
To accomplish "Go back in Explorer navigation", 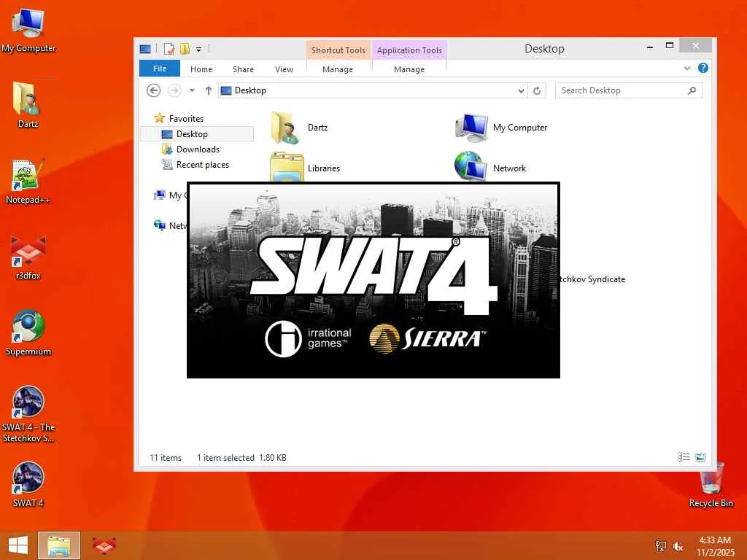I will [153, 90].
